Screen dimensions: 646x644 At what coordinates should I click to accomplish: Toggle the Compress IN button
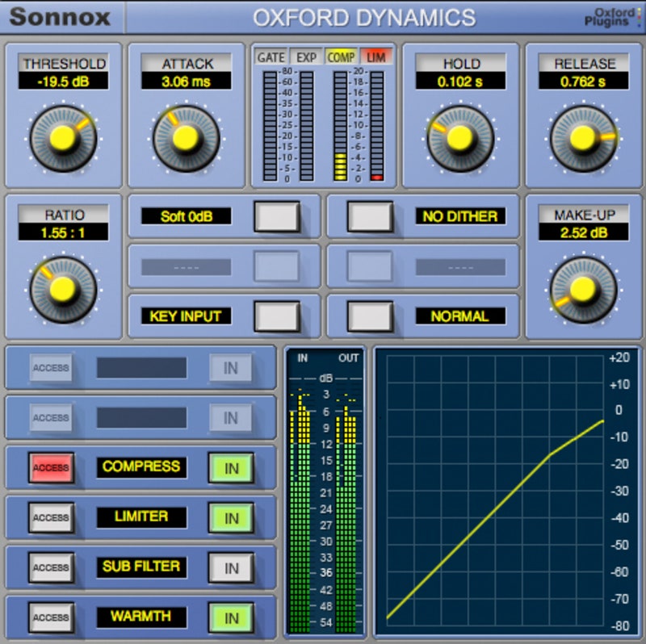(x=231, y=467)
